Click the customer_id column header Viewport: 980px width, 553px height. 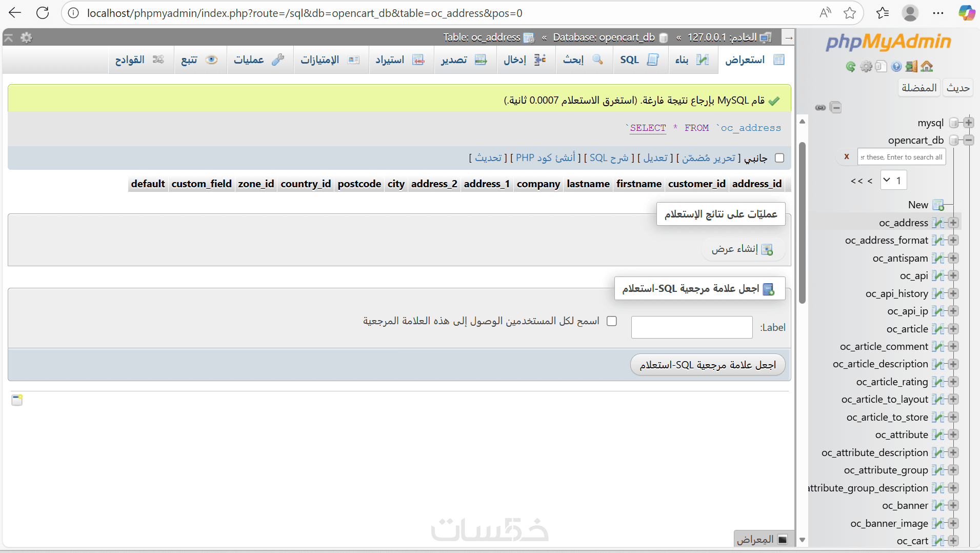tap(697, 184)
